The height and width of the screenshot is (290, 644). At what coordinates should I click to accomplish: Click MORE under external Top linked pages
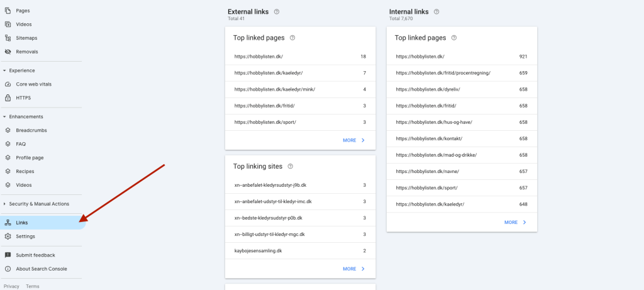[x=353, y=140]
